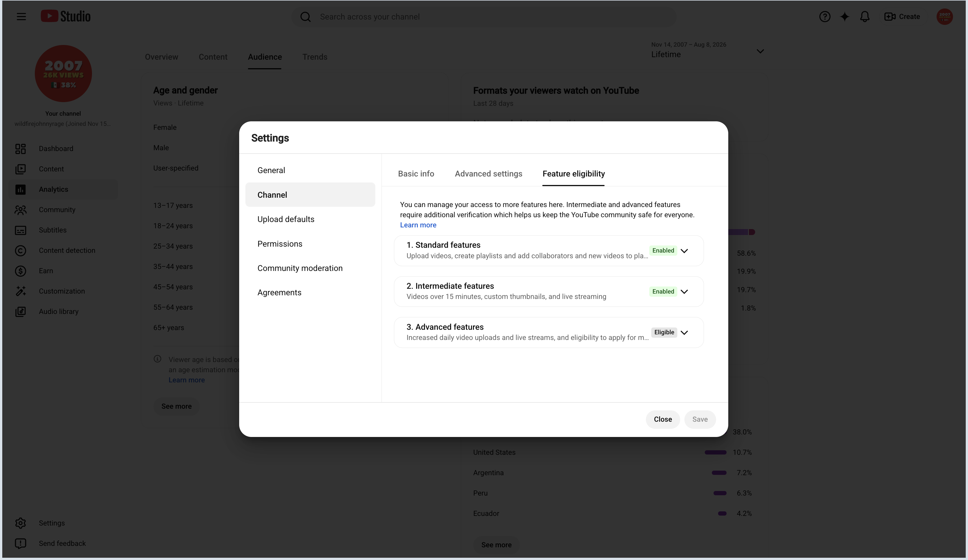Screen dimensions: 968x560
Task: Click the Close button in Settings
Action: (663, 419)
